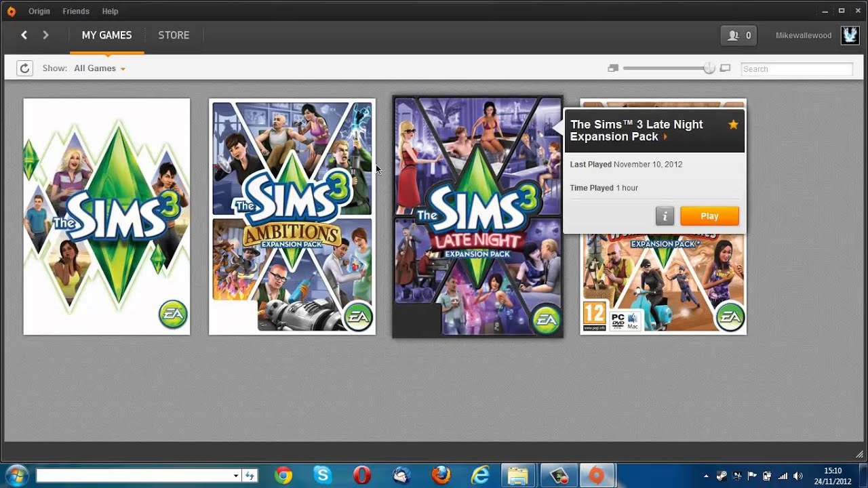Go forward with the right arrow
868x488 pixels.
click(45, 35)
